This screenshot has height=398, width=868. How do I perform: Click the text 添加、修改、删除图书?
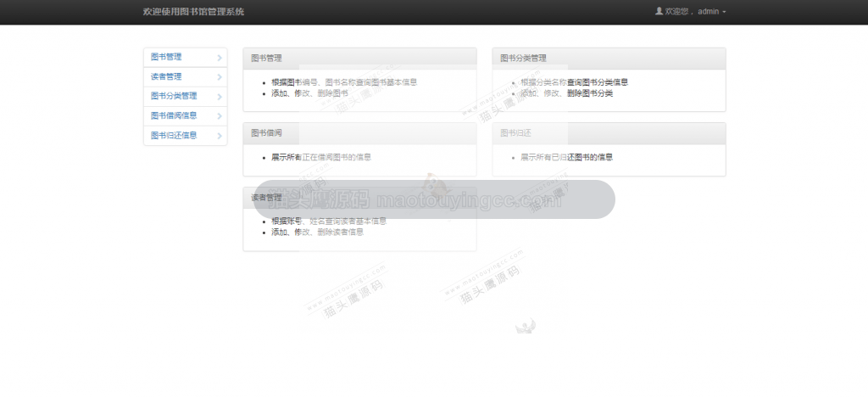(309, 93)
